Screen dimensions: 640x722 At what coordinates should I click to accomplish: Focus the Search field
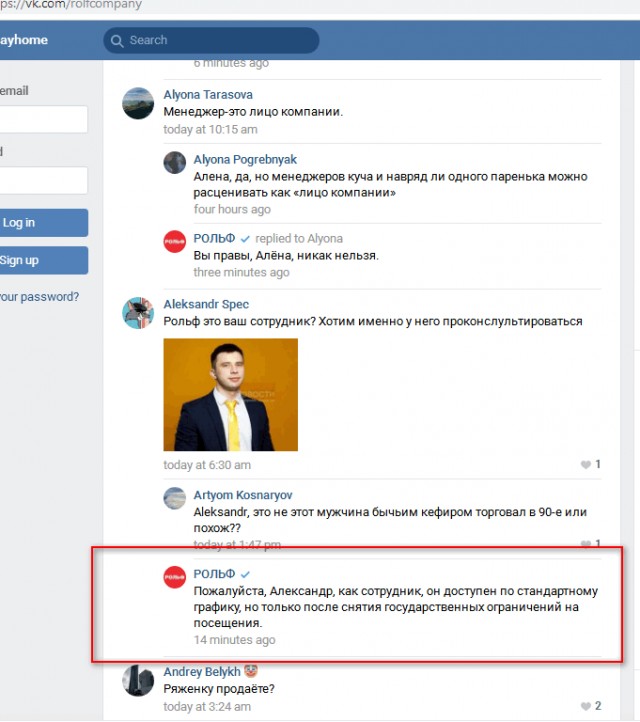click(x=211, y=41)
